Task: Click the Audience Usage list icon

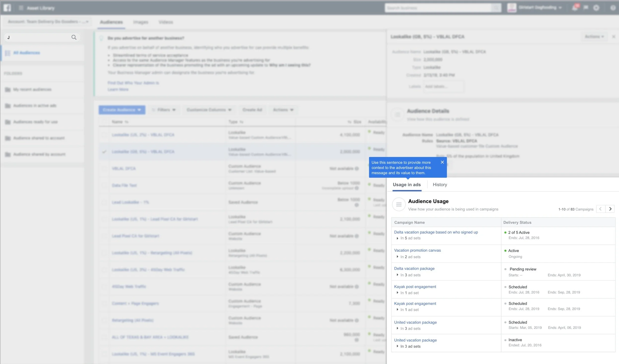Action: click(x=398, y=204)
